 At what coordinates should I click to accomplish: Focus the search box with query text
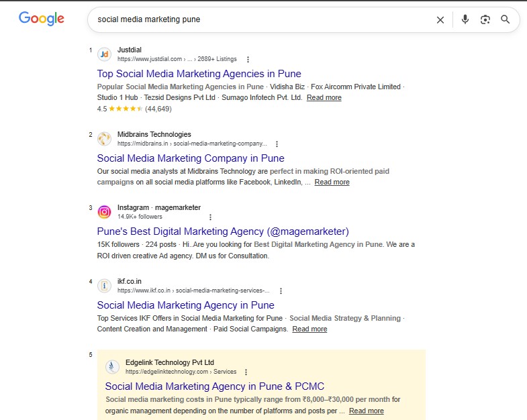click(262, 19)
